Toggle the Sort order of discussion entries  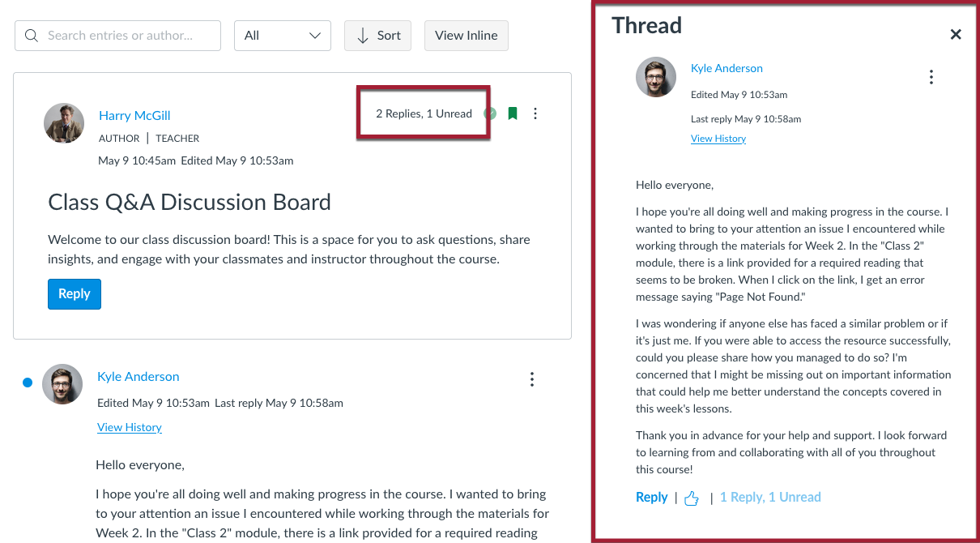(x=377, y=36)
